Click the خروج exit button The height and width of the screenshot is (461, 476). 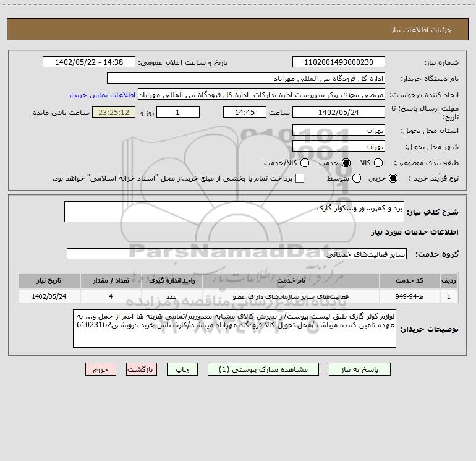coord(101,369)
